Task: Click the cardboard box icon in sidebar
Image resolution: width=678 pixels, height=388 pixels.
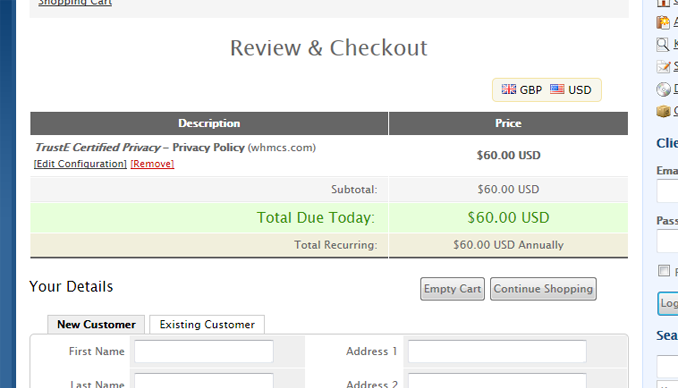Action: (x=663, y=111)
